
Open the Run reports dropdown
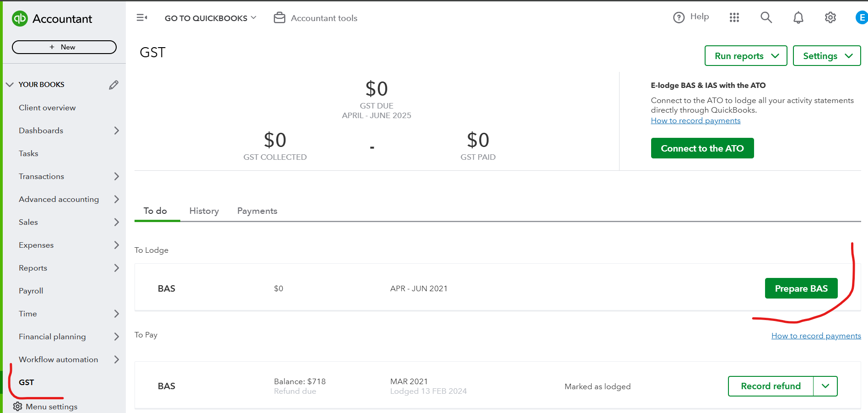746,56
